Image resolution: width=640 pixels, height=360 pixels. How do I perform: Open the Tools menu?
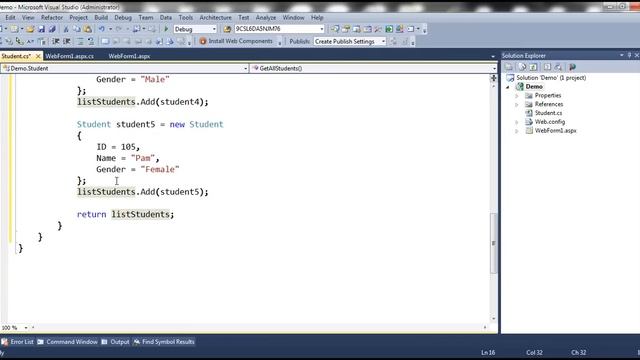185,18
